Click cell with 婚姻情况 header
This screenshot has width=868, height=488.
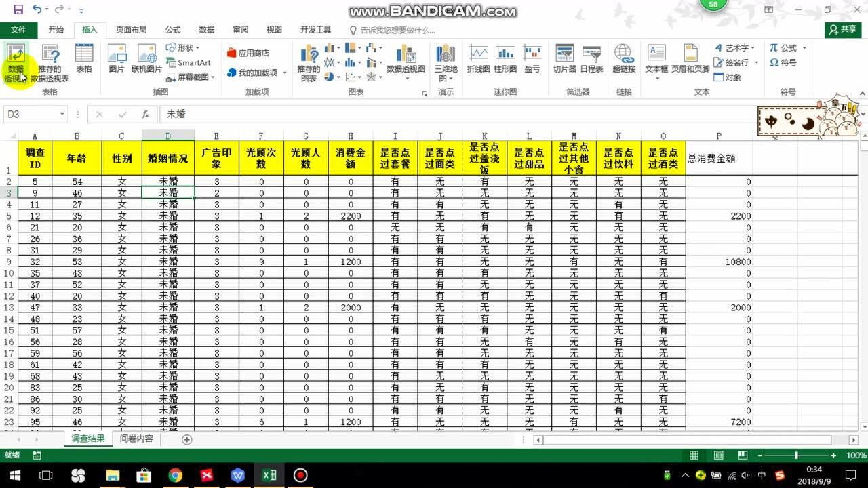click(168, 158)
